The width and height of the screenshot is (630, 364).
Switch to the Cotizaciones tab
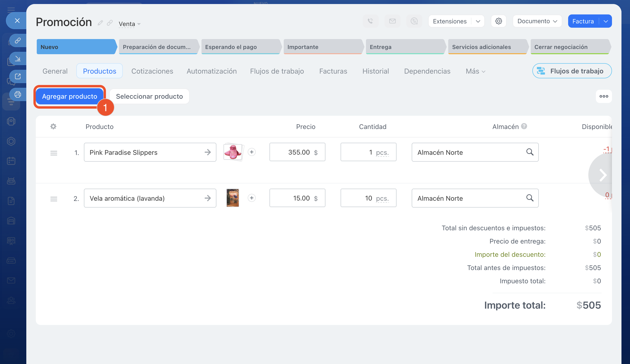pos(152,71)
